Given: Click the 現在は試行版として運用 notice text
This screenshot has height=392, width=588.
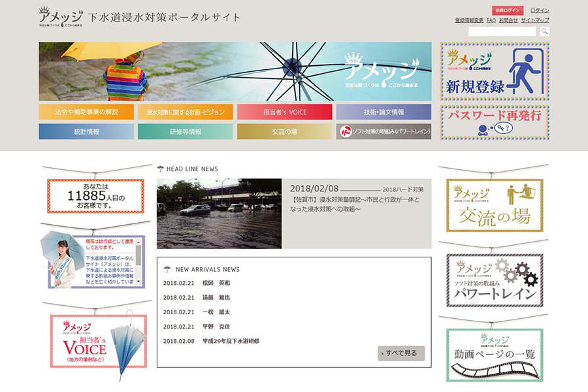Looking at the screenshot, I should click(110, 244).
